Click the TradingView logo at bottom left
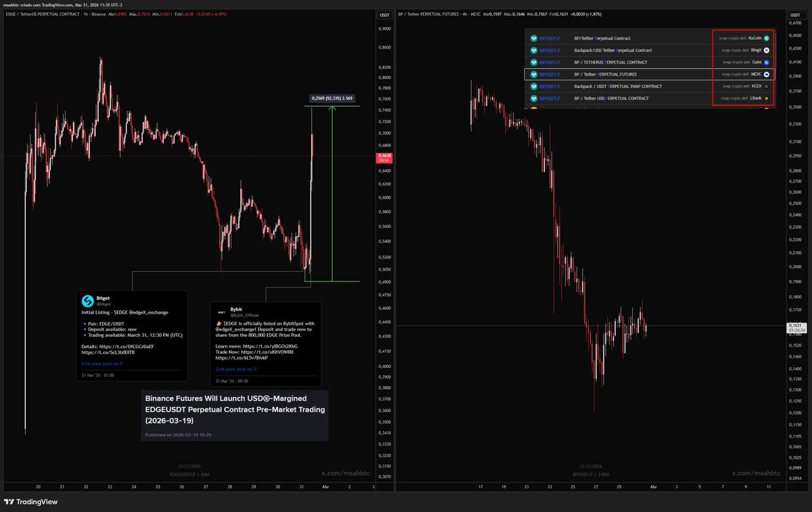 pyautogui.click(x=30, y=502)
